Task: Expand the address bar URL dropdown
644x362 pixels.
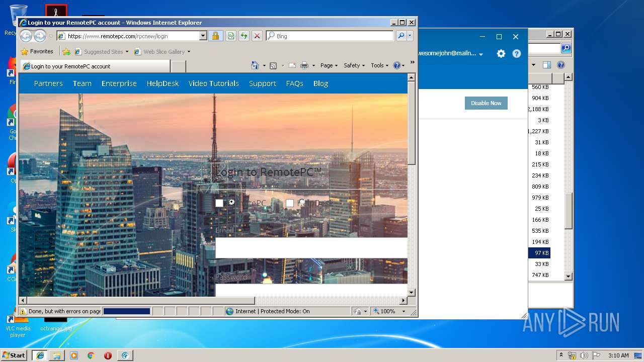Action: (x=203, y=36)
